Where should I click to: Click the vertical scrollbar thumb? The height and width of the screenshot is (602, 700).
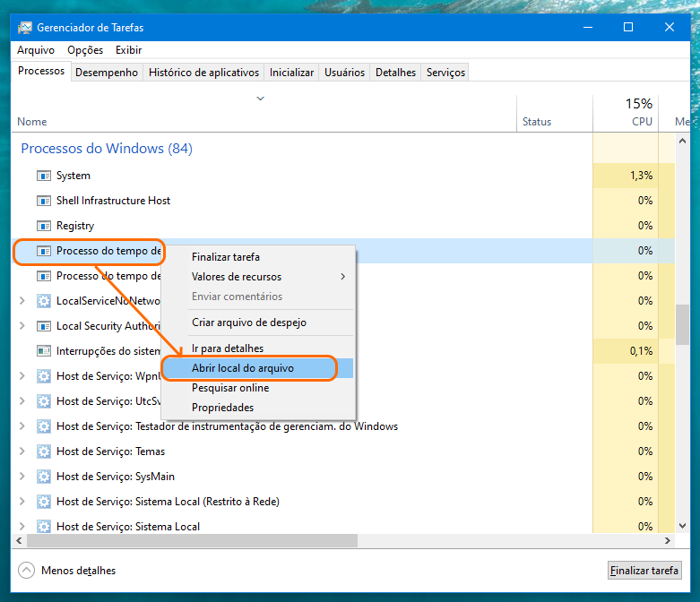click(x=682, y=324)
